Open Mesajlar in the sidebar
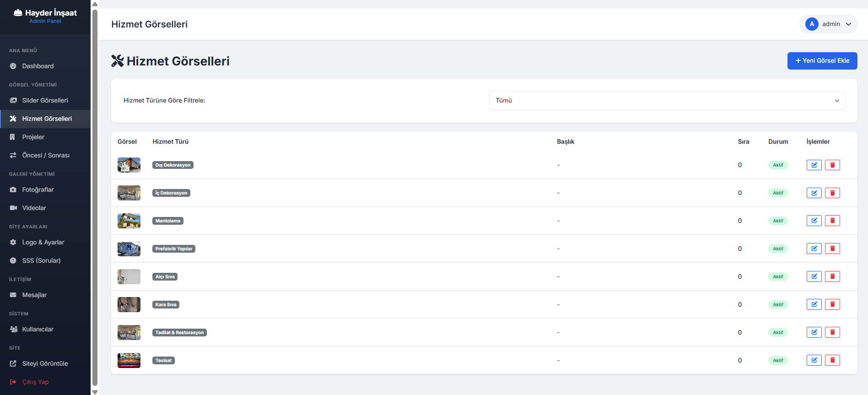Viewport: 868px width, 395px height. click(x=45, y=295)
